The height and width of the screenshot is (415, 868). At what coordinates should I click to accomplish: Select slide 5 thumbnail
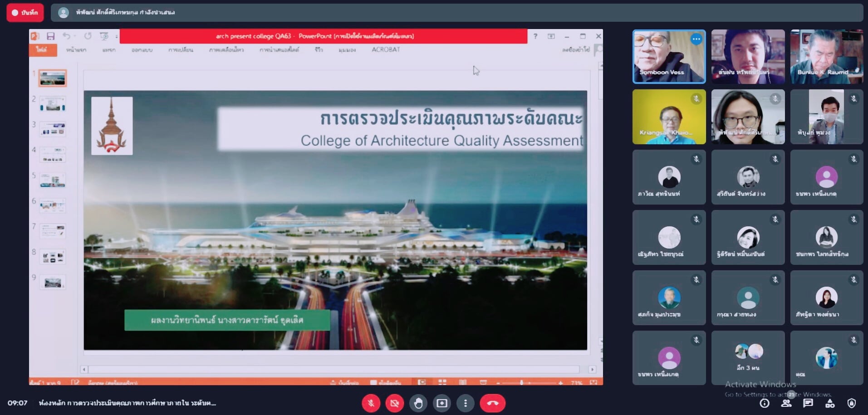pyautogui.click(x=53, y=180)
